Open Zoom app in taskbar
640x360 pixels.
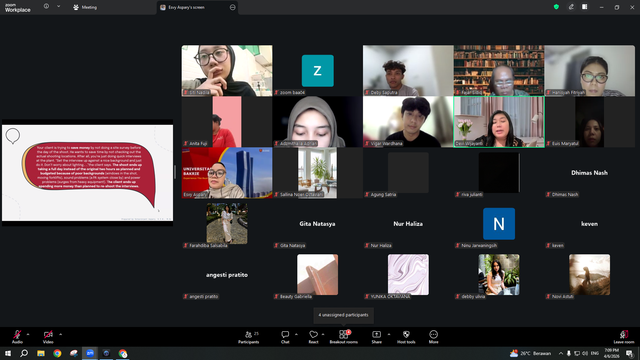tap(90, 353)
